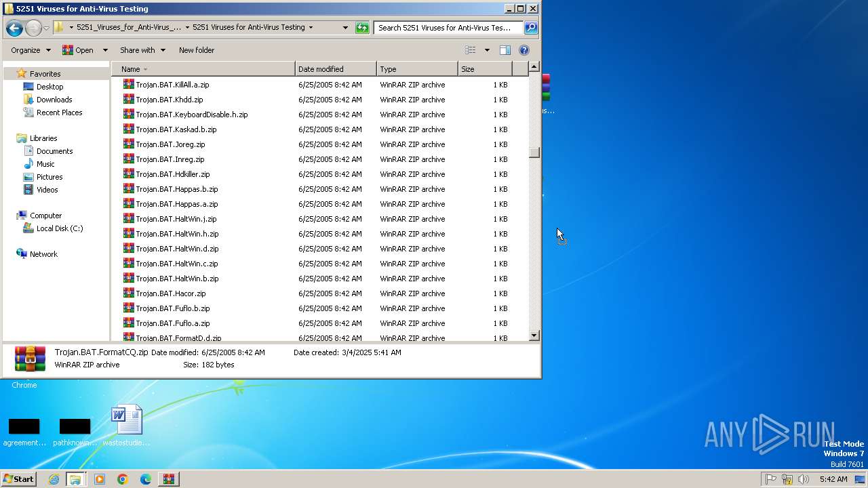Image resolution: width=868 pixels, height=488 pixels.
Task: Select Favorites in navigation pane
Action: click(x=45, y=74)
